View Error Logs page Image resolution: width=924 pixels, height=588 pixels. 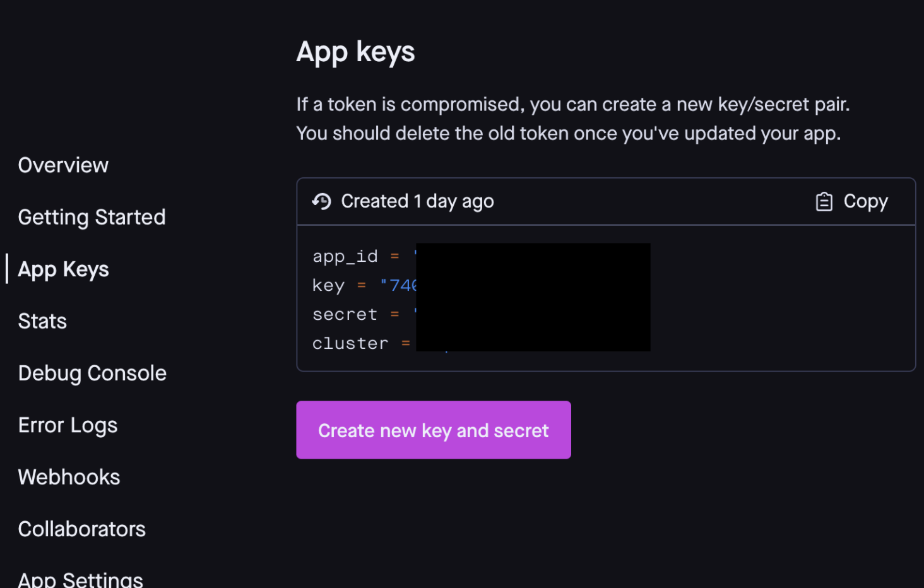(68, 426)
